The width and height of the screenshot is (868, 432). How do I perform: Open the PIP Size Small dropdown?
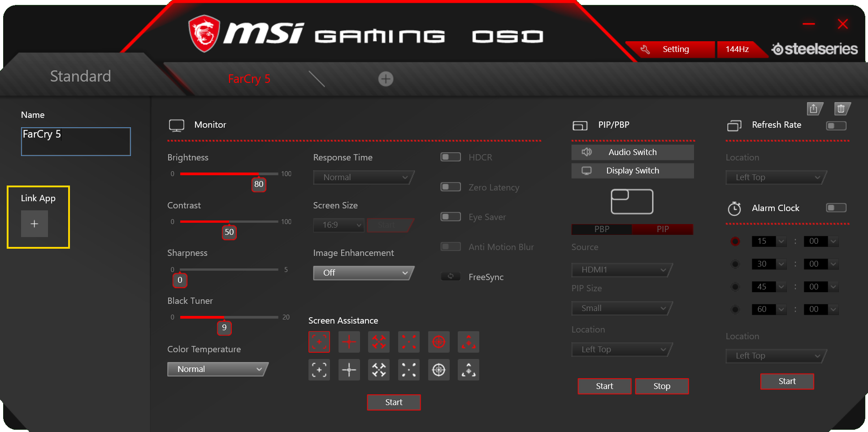[622, 308]
